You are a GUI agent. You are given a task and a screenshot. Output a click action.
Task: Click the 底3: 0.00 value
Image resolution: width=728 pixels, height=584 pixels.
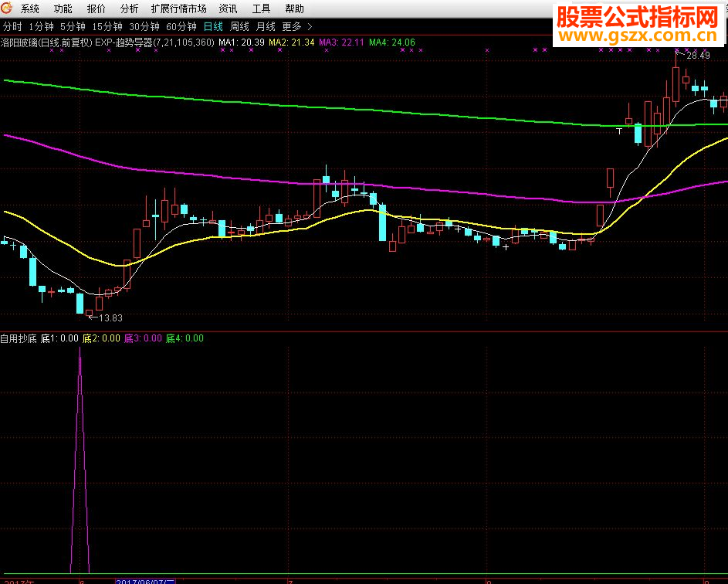click(x=143, y=338)
